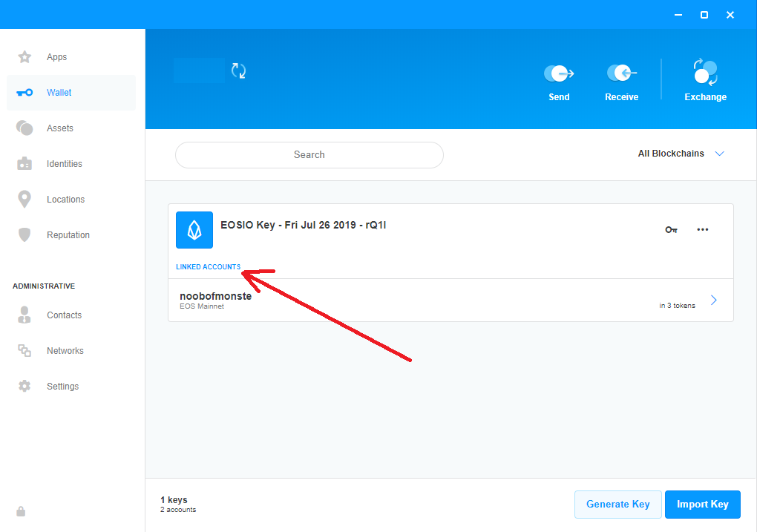Click the Settings gear icon

24,387
